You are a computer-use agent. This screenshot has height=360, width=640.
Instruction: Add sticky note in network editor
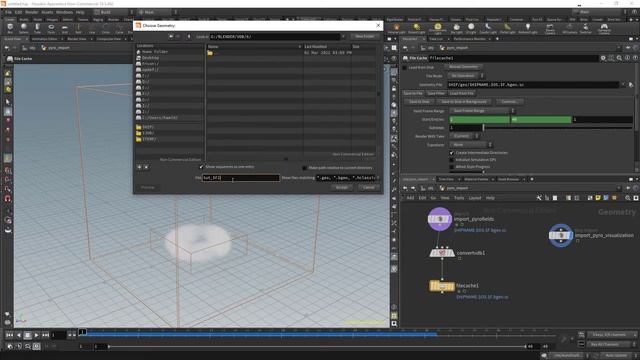coord(598,198)
